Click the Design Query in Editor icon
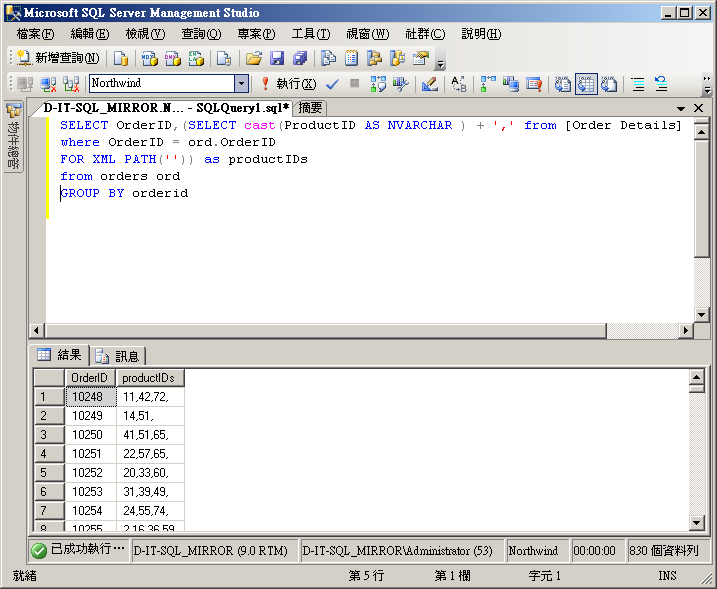 (x=429, y=84)
